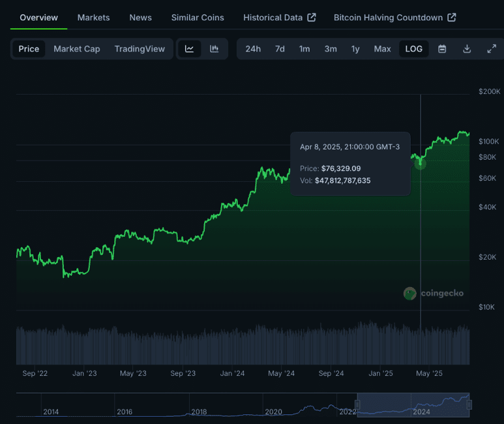This screenshot has width=504, height=424.
Task: Click the highlighted Apr 8 data point
Action: tap(421, 164)
